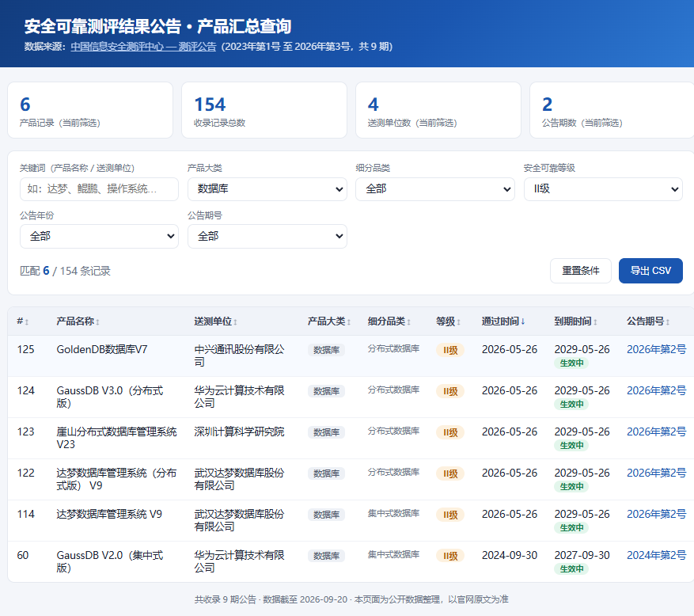Sort table by 细分品类 column

389,321
